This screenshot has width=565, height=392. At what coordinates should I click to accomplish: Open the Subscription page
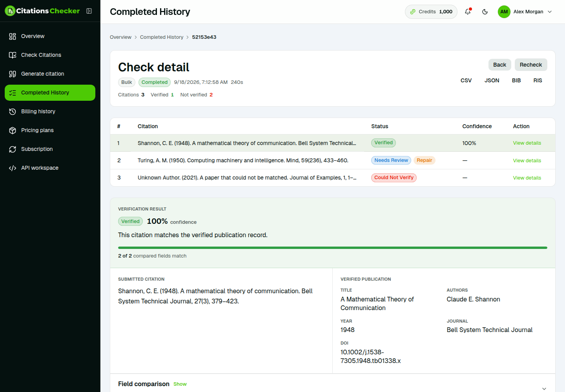(50, 149)
